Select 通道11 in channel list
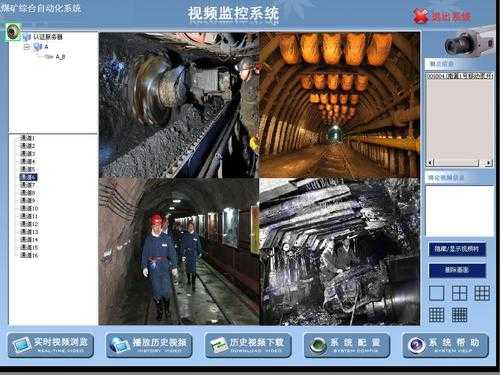 point(29,216)
